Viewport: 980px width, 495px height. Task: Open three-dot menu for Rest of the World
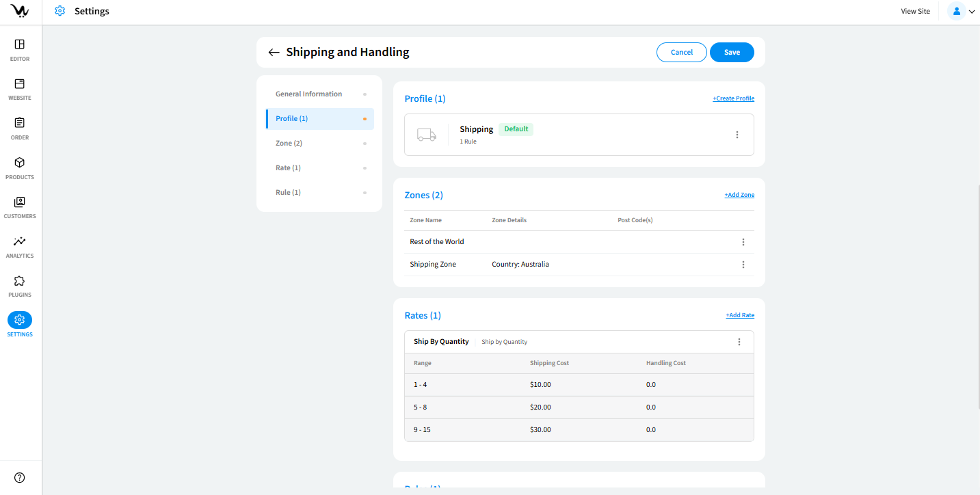click(743, 242)
